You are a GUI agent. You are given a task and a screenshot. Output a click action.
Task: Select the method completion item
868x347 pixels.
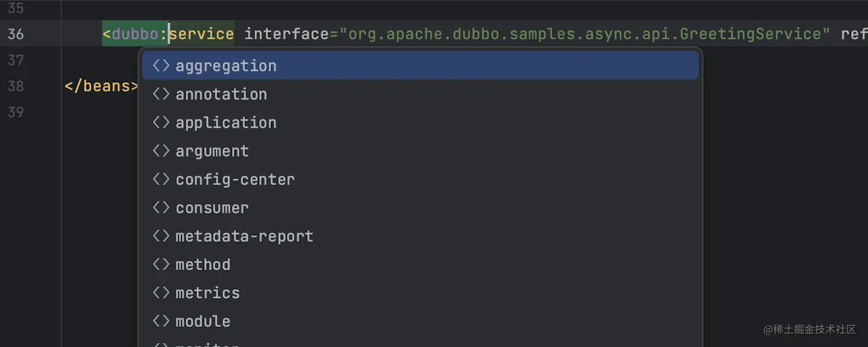pyautogui.click(x=203, y=264)
